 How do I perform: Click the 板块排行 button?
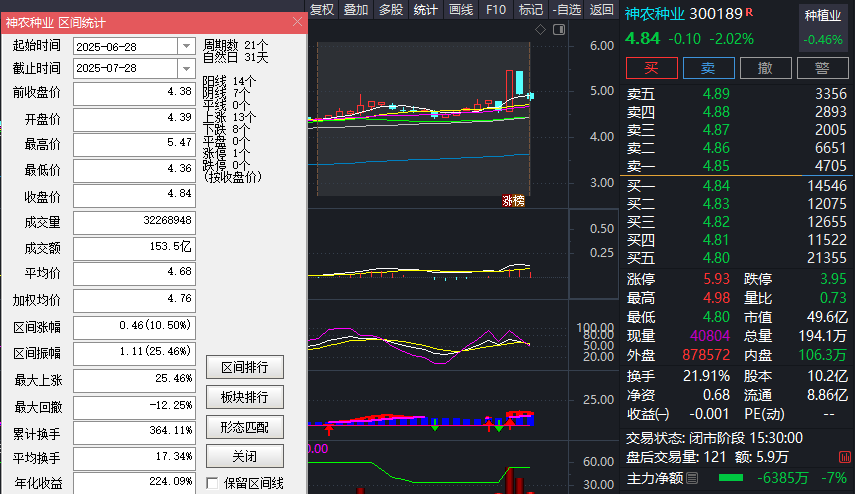click(245, 397)
